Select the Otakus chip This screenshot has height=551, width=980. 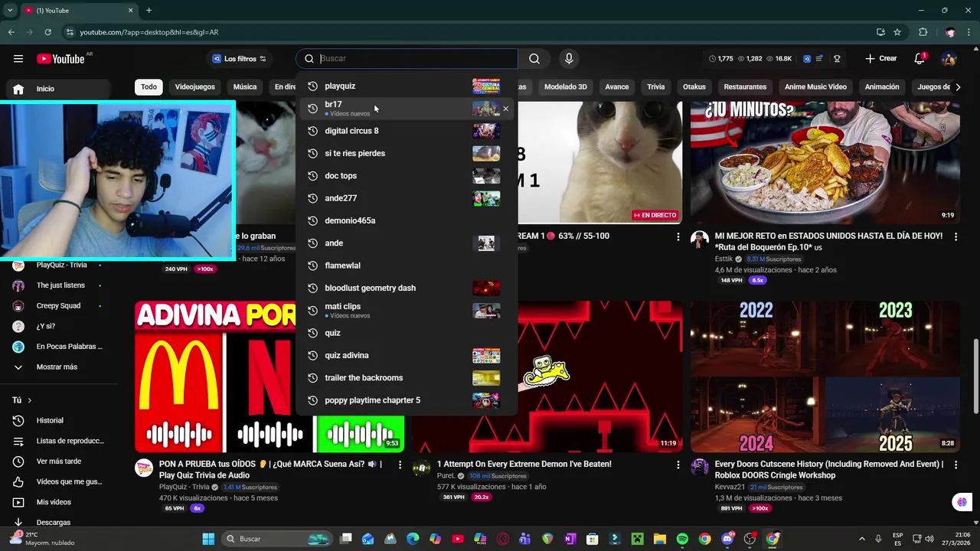(694, 87)
